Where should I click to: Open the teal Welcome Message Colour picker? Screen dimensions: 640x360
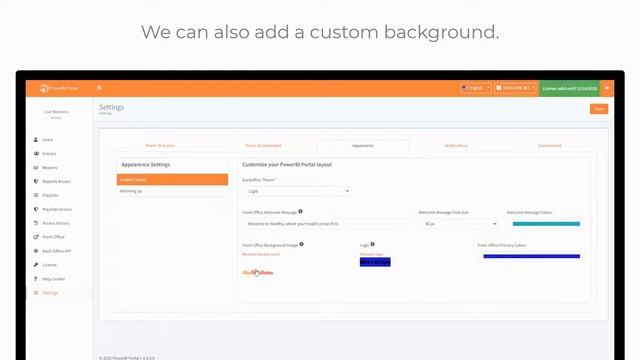(x=546, y=224)
